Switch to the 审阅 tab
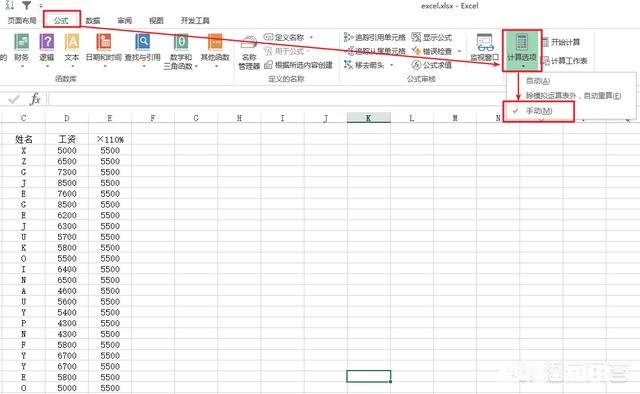 click(x=124, y=20)
